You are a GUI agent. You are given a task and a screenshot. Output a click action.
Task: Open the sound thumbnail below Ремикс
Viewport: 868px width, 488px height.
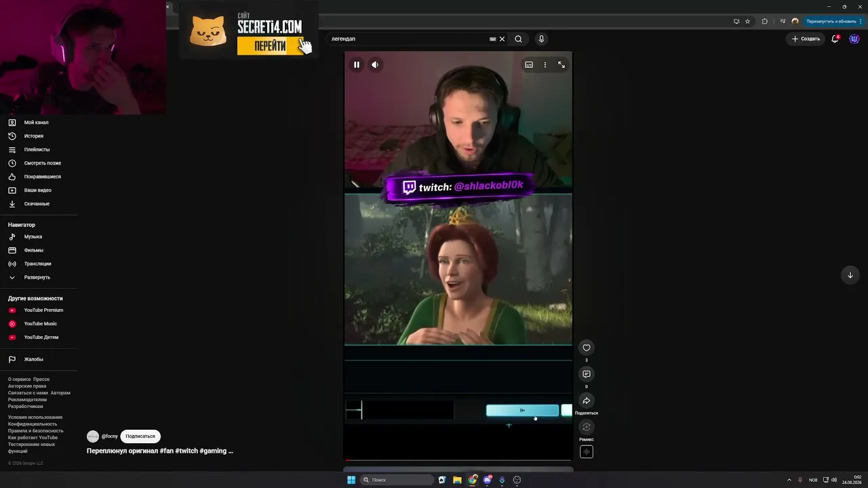587,452
